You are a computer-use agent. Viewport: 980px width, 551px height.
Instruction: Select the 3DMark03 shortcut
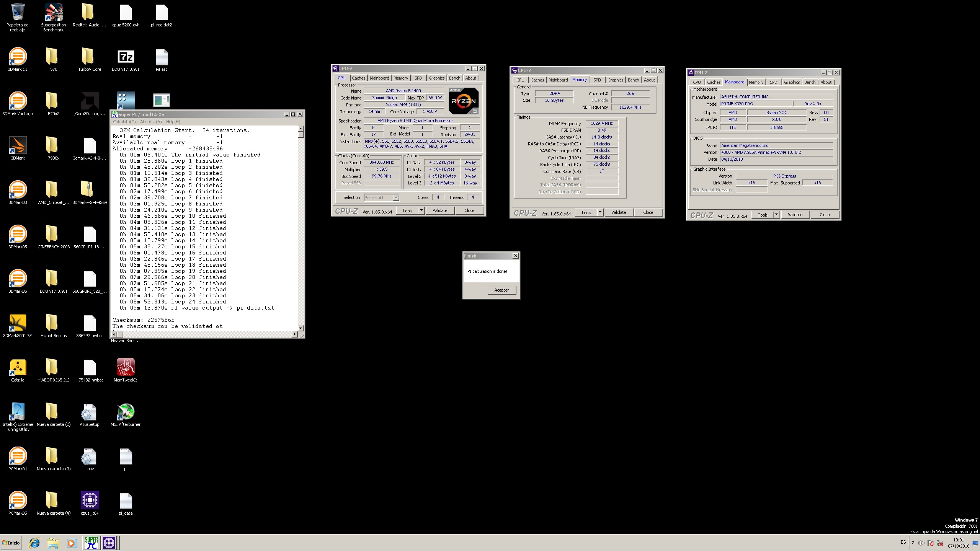point(17,192)
